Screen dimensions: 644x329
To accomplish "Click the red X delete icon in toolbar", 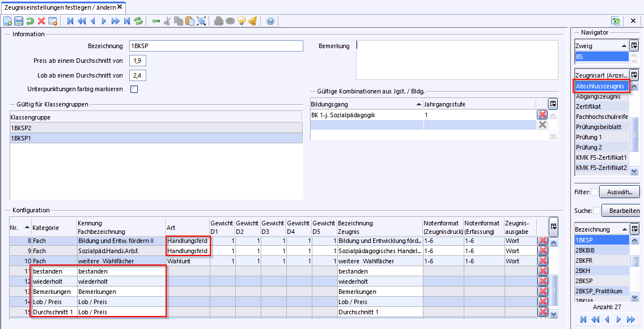I will pyautogui.click(x=41, y=21).
